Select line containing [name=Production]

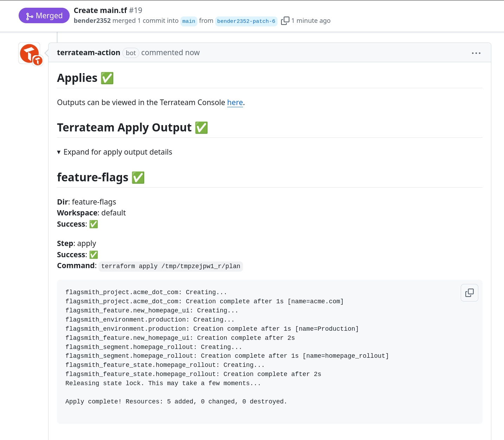pyautogui.click(x=212, y=329)
